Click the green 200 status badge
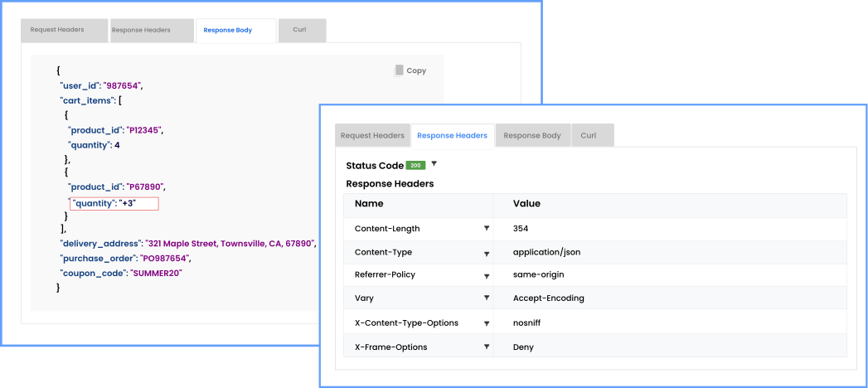 coord(416,166)
